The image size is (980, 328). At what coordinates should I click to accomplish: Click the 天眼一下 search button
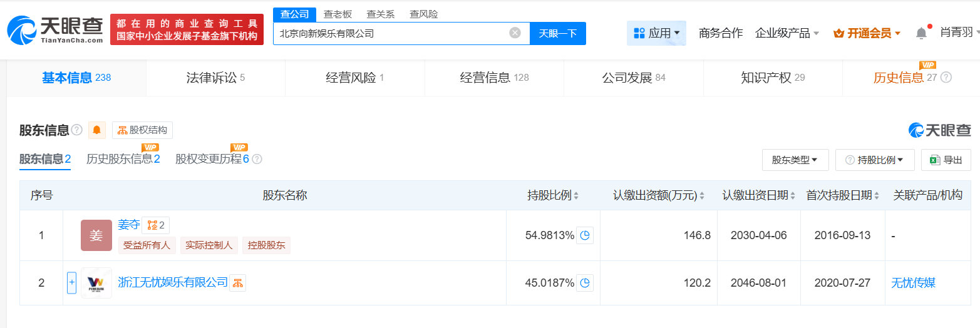pyautogui.click(x=557, y=33)
